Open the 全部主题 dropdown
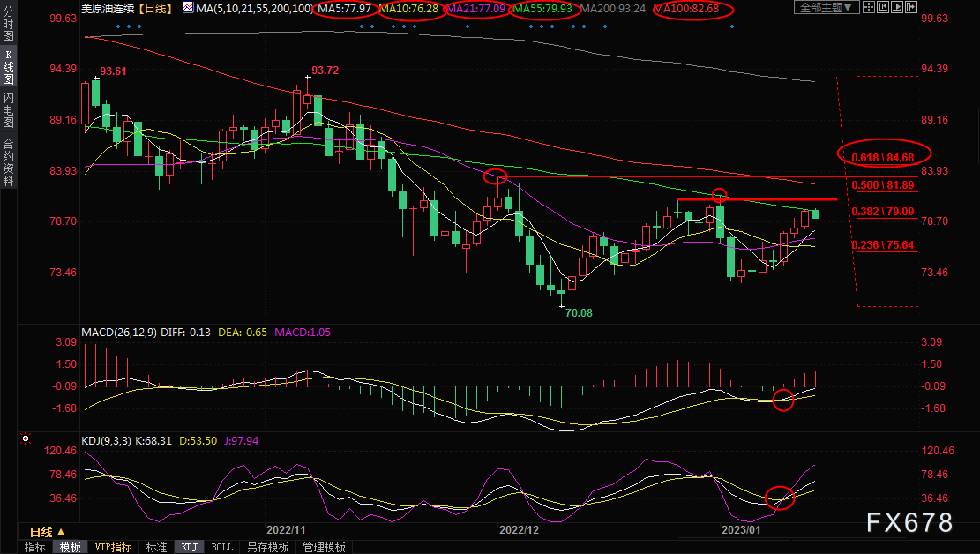980x554 pixels. tap(827, 8)
